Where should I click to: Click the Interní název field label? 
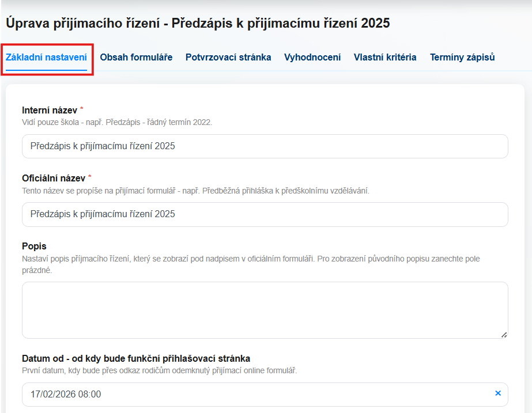(x=50, y=110)
